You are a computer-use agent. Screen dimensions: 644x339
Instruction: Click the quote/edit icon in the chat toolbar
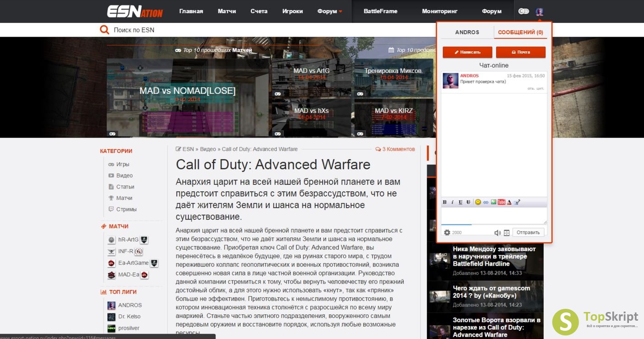point(517,202)
